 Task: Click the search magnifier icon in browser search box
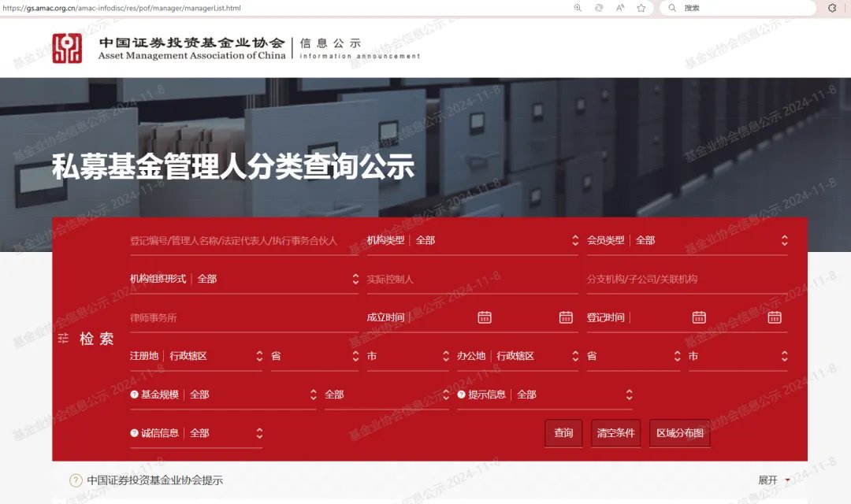pyautogui.click(x=672, y=8)
